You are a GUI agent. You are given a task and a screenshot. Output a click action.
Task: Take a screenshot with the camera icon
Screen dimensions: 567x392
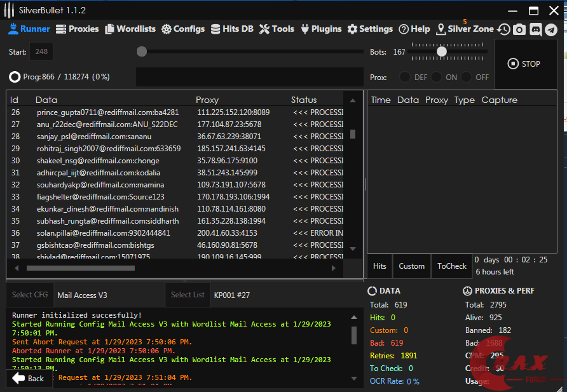pyautogui.click(x=519, y=29)
